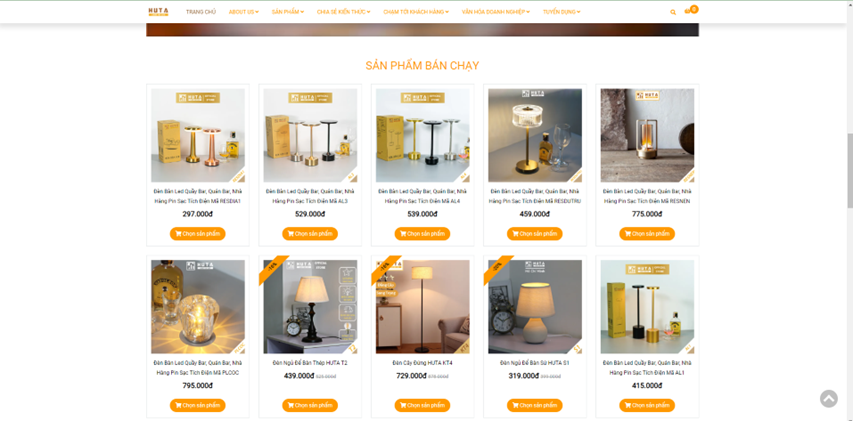Click the 10% discount ribbon on HUTA T2
853x421 pixels.
click(272, 268)
